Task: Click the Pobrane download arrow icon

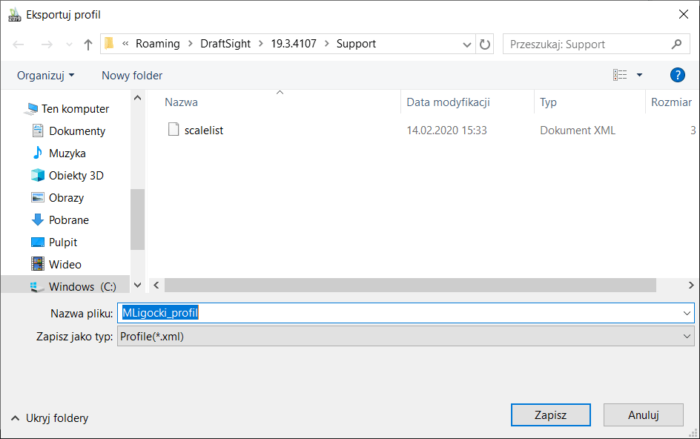Action: [x=38, y=219]
